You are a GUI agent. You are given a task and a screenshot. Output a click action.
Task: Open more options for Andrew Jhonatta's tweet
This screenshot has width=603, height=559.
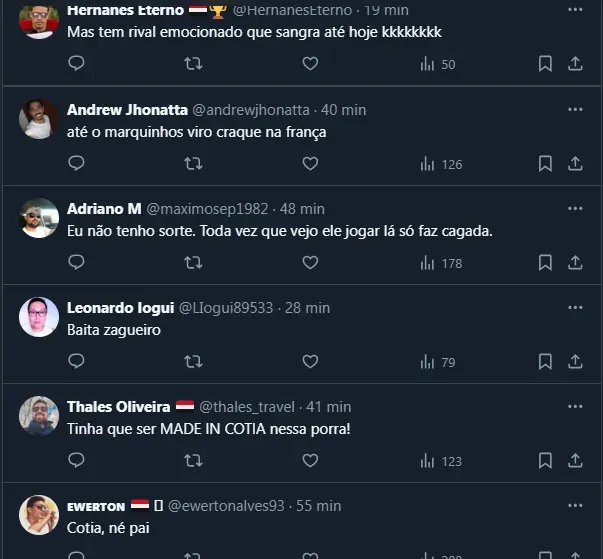tap(575, 109)
